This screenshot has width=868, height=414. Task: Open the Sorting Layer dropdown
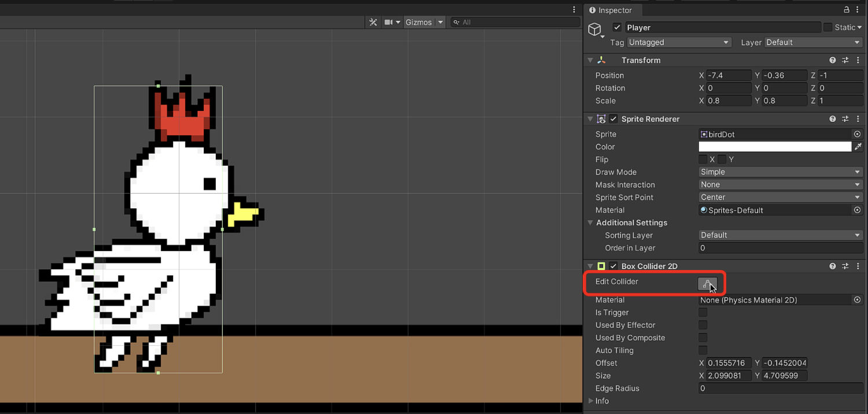click(x=781, y=235)
